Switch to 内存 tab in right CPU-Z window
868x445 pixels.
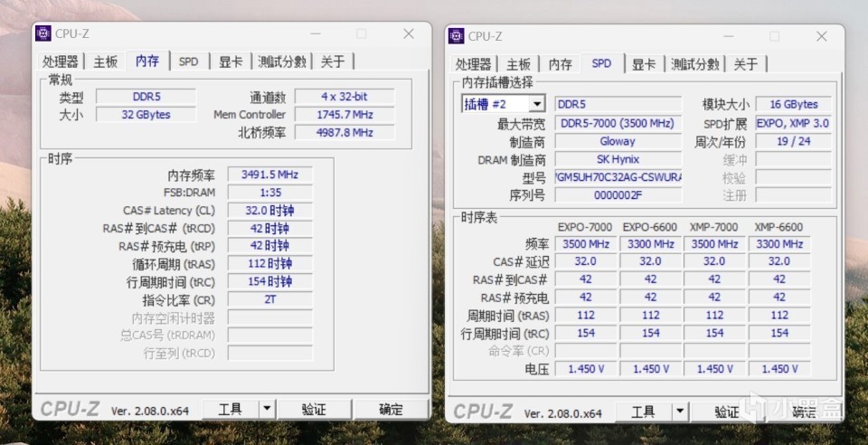[560, 64]
